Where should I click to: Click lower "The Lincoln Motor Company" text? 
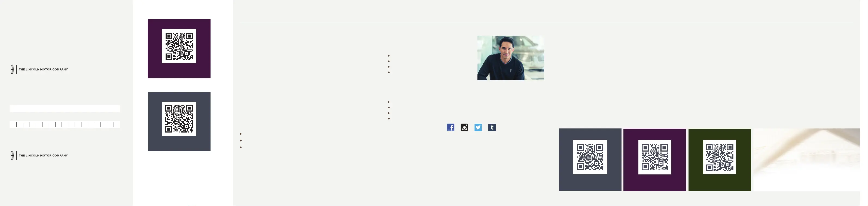coord(44,155)
